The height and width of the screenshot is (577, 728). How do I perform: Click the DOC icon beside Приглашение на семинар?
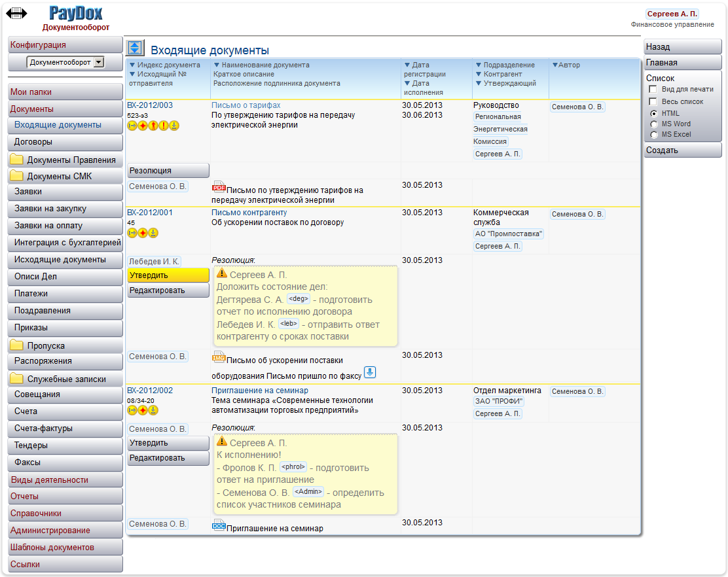[x=219, y=525]
